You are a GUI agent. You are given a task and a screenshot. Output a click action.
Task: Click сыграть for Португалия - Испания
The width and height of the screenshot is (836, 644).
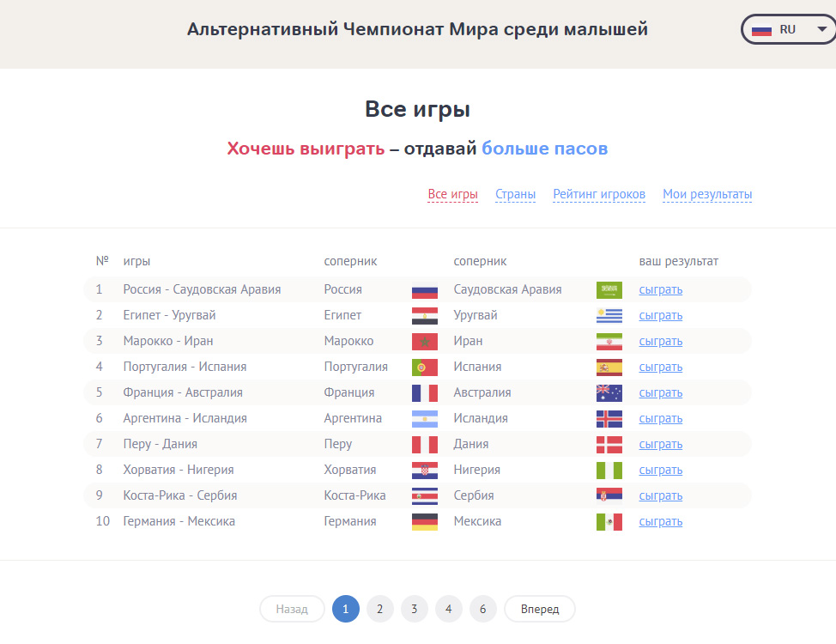[x=661, y=368]
